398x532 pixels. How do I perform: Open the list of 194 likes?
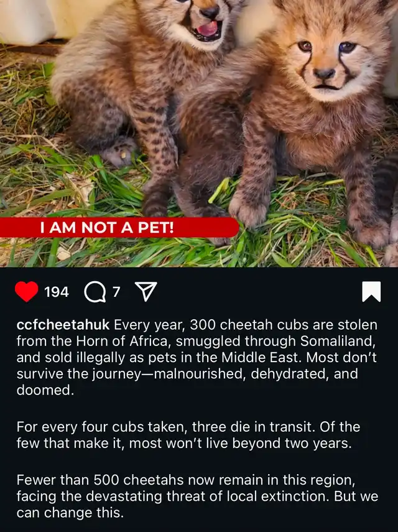tap(57, 292)
